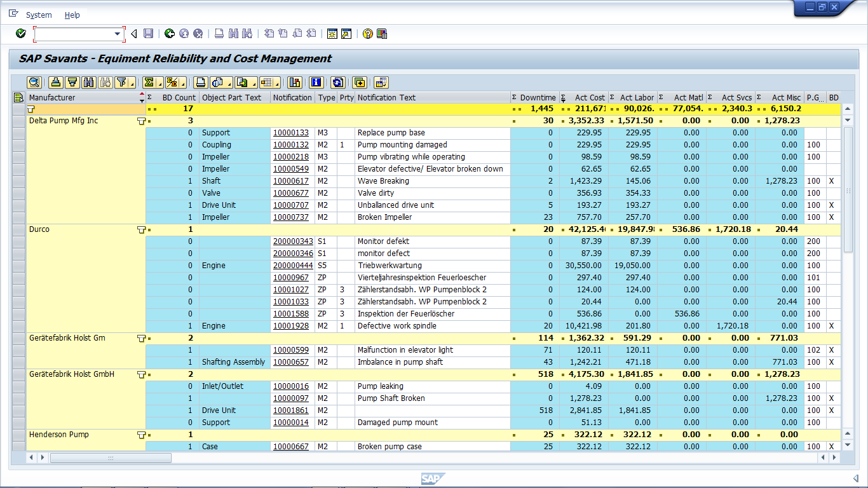Screen dimensions: 868x488
Task: Collapse the Henderson Pump subtotal group
Action: pyautogui.click(x=141, y=435)
